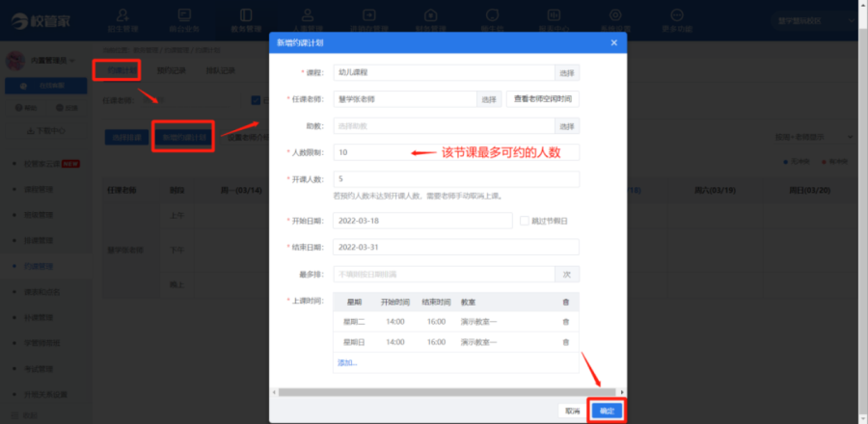This screenshot has height=424, width=868.
Task: Click the 添加... link to add time
Action: (x=347, y=363)
